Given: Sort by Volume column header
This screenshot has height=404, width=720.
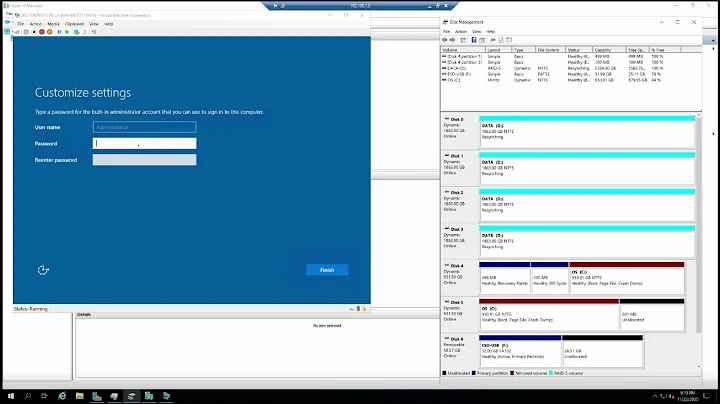Looking at the screenshot, I should (x=463, y=50).
